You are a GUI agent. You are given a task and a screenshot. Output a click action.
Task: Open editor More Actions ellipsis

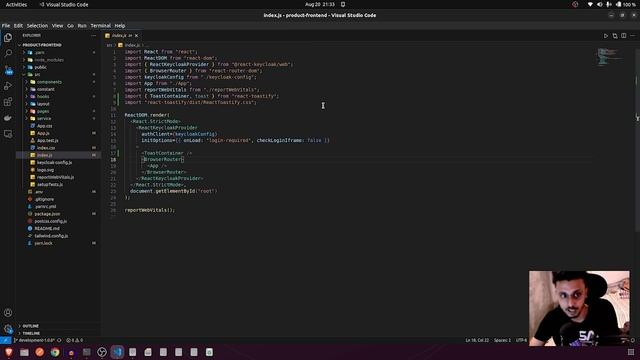[x=633, y=36]
